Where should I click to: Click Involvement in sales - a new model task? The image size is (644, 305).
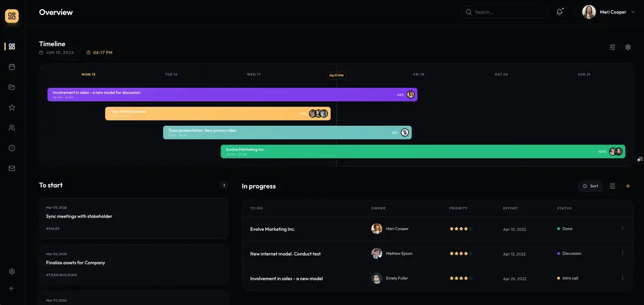tap(287, 278)
